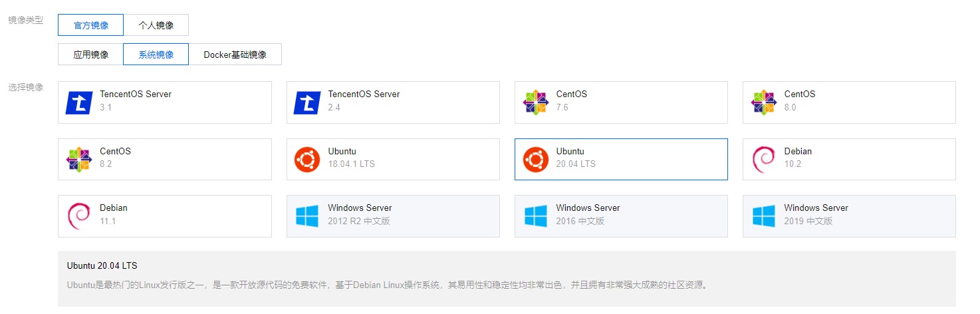Switch to 个人镜像 image type

pos(156,25)
